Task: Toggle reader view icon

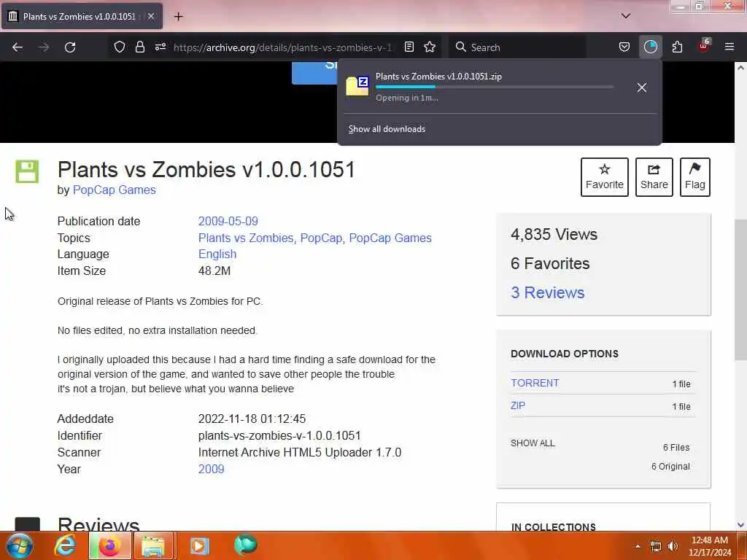Action: click(409, 47)
